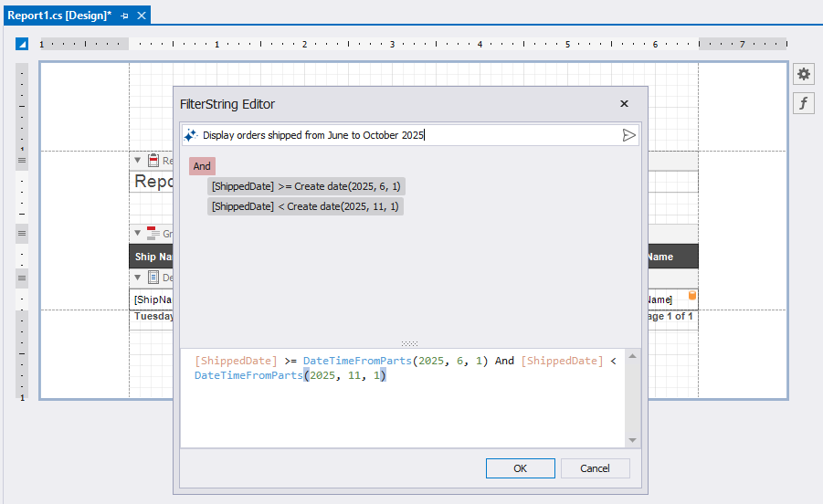Image resolution: width=823 pixels, height=504 pixels.
Task: Select the [ShipName] detail cell
Action: pyautogui.click(x=151, y=299)
